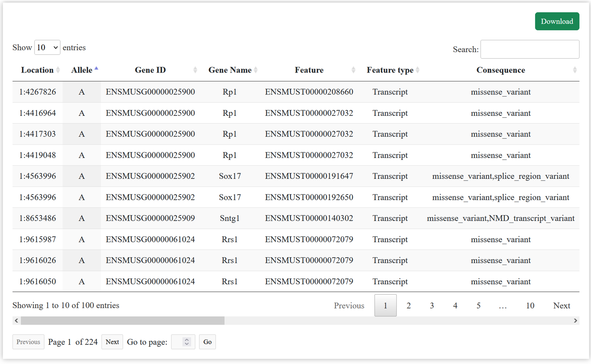591x364 pixels.
Task: Click the horizontal scrollbar left arrow
Action: point(16,321)
